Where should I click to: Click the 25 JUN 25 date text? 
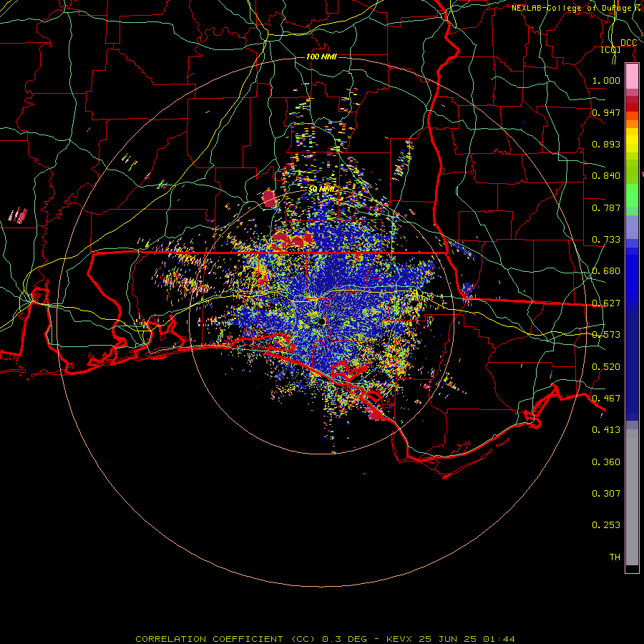point(447,639)
